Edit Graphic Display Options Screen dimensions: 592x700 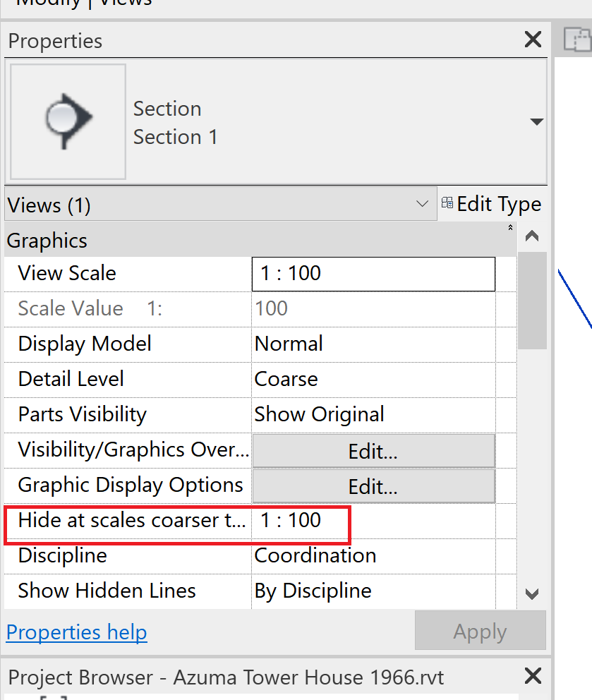coord(373,485)
